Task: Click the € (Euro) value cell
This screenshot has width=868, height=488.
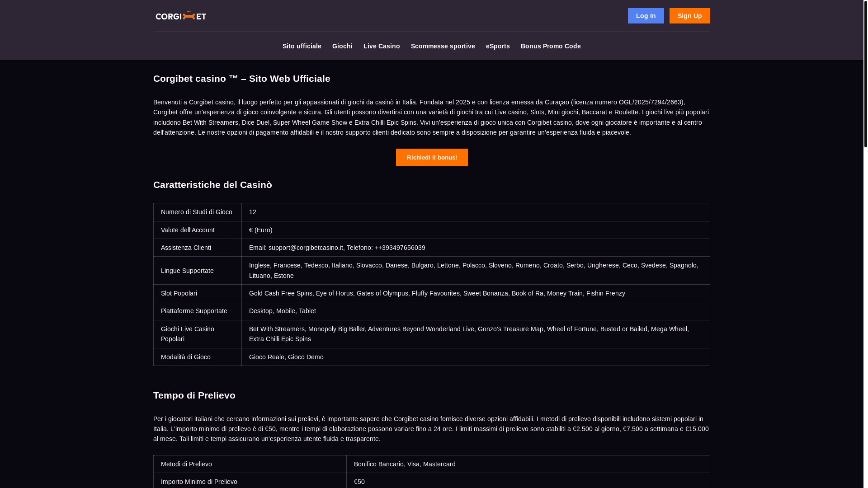Action: tap(476, 230)
